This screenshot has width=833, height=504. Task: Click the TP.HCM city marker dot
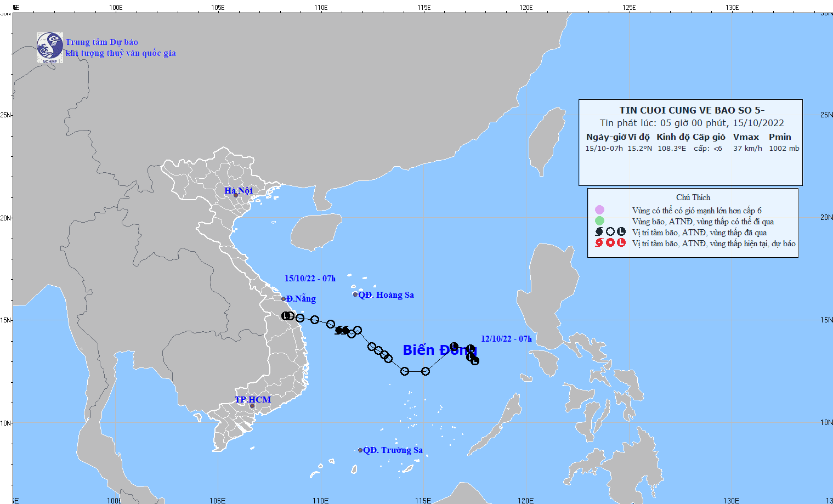(x=252, y=406)
